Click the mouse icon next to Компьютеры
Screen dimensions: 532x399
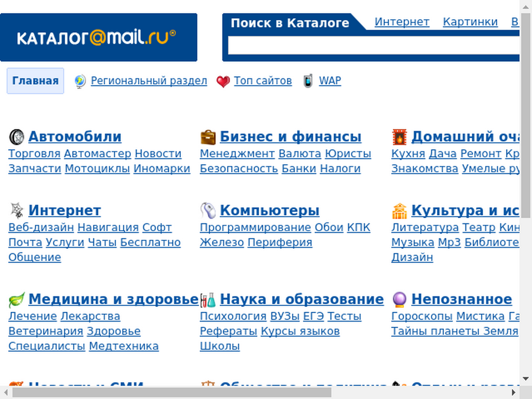coord(208,210)
